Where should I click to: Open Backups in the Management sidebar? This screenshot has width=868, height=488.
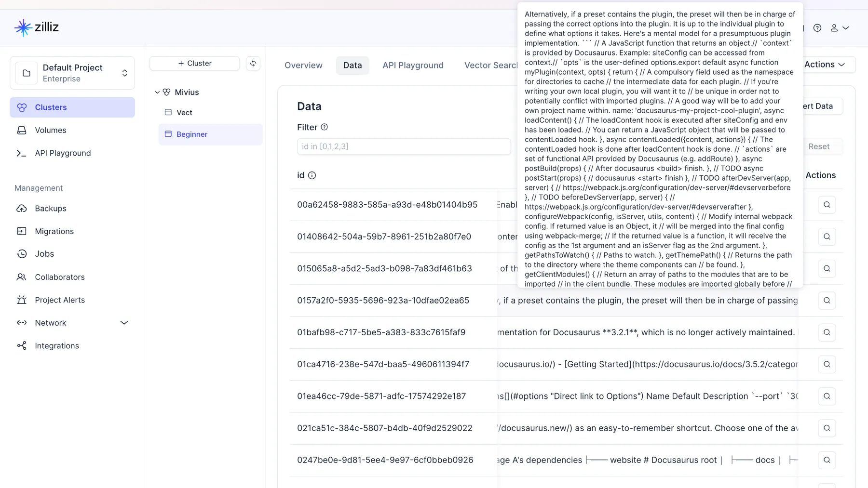51,209
